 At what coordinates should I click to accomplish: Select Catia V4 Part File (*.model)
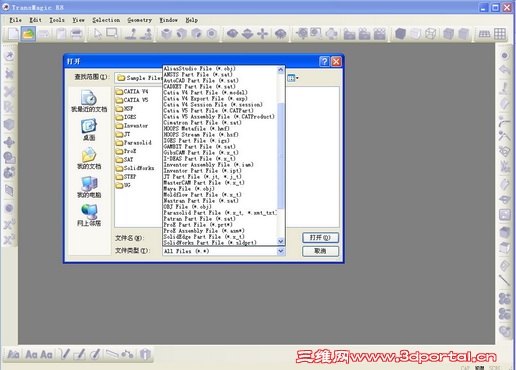pos(205,92)
